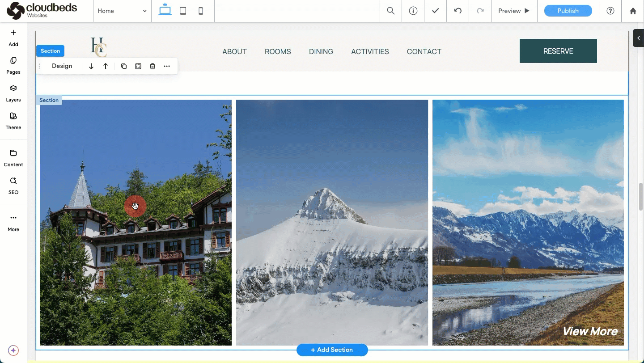This screenshot has width=644, height=363.
Task: Expand section's more options ellipsis menu
Action: 167,66
